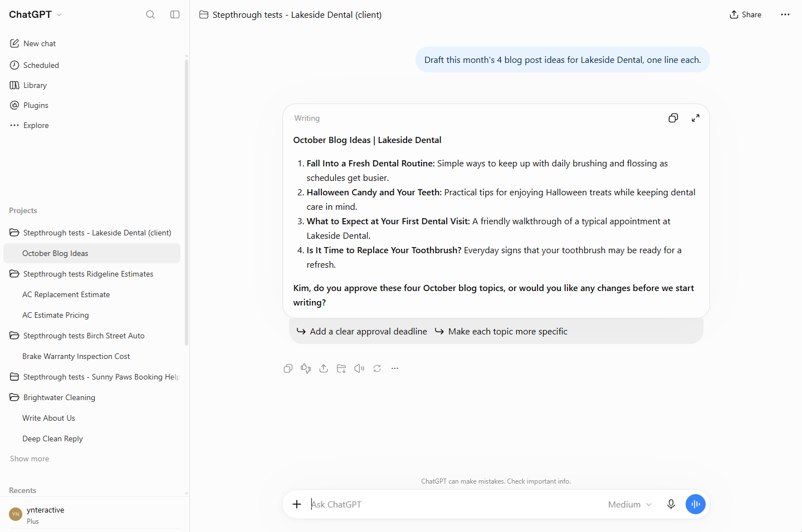The image size is (802, 532).
Task: Copy the response using the copy icon
Action: (288, 368)
